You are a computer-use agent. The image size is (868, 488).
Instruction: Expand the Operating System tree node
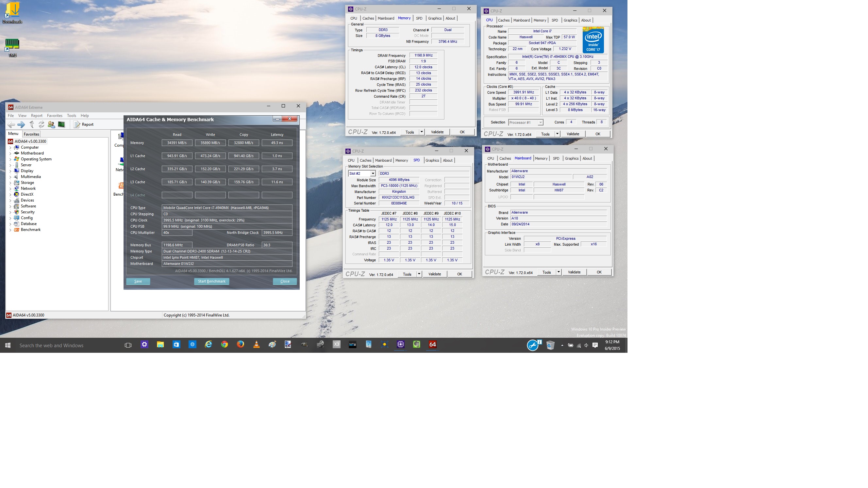[10, 159]
